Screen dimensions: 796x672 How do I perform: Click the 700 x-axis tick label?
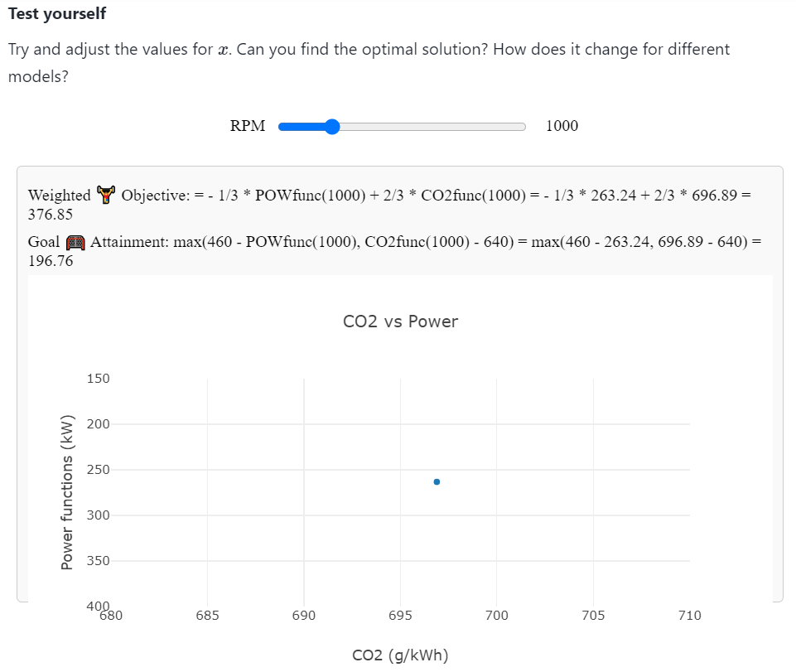[496, 616]
